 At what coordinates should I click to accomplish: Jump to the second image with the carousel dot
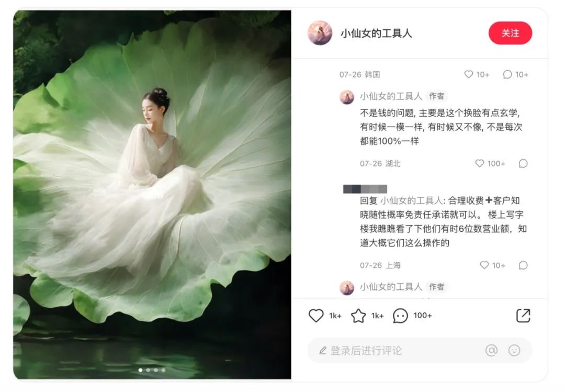(148, 370)
